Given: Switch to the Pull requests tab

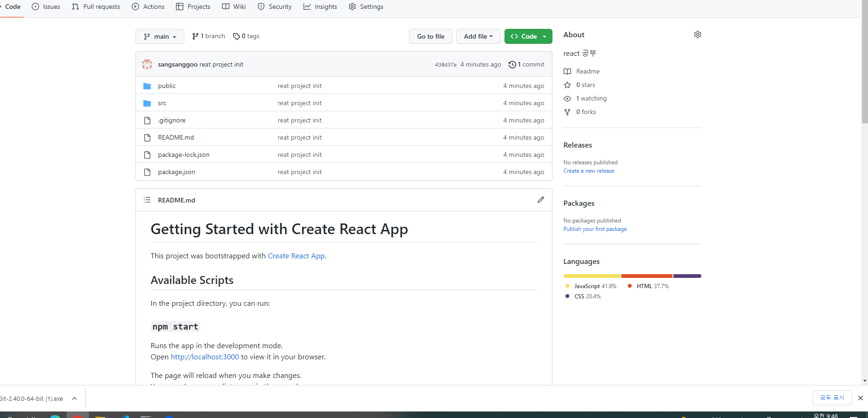Looking at the screenshot, I should pyautogui.click(x=96, y=7).
